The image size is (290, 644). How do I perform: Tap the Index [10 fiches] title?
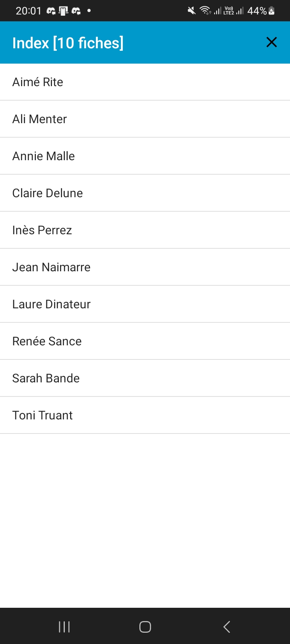pos(68,43)
